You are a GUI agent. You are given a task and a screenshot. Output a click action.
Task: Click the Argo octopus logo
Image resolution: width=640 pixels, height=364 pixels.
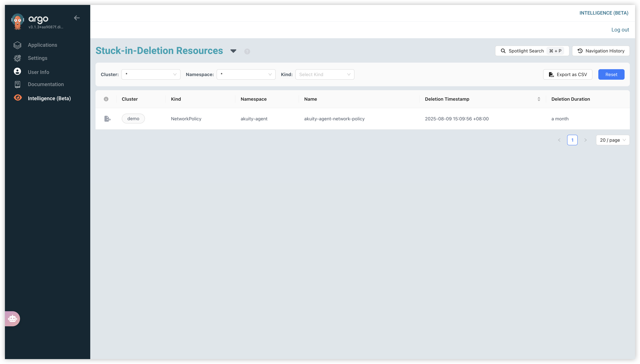(18, 21)
